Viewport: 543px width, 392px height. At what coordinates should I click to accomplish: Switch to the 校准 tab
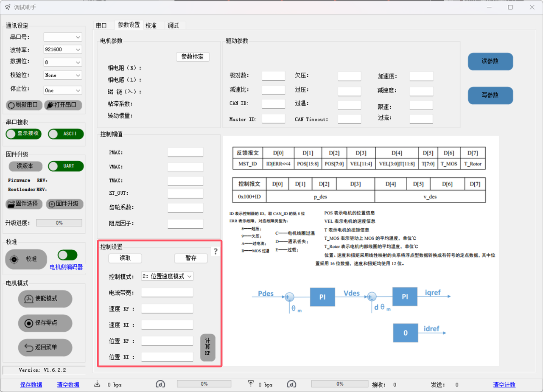click(151, 25)
